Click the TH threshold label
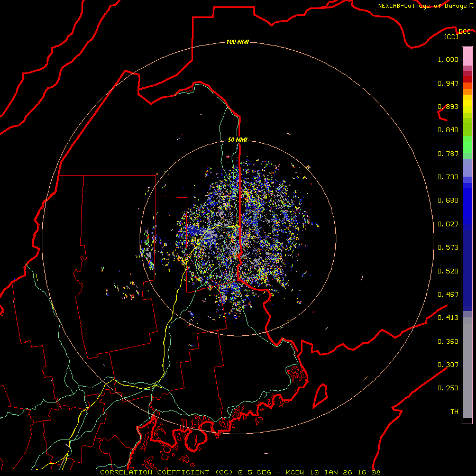Image resolution: width=476 pixels, height=476 pixels. click(454, 412)
